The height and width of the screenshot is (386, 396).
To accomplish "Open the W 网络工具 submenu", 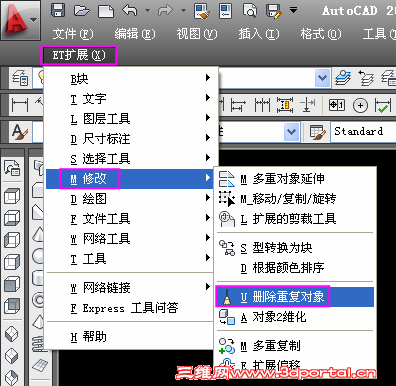I will point(129,239).
